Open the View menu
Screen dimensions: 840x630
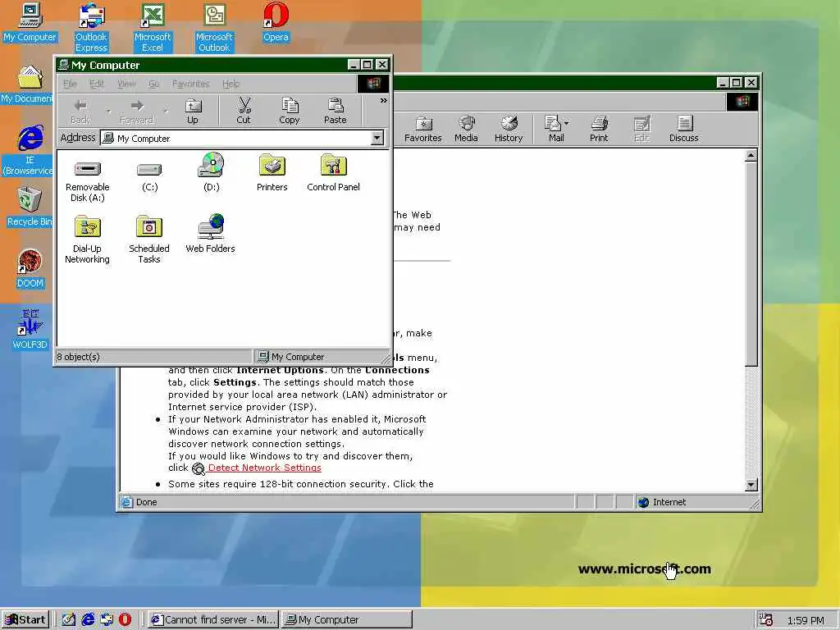(x=126, y=84)
